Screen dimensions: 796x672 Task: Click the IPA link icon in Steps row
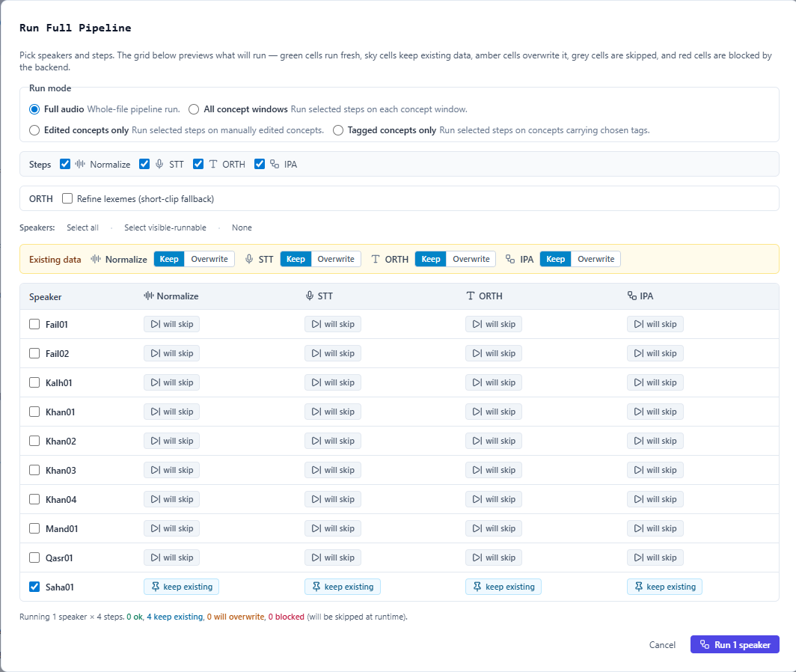click(x=275, y=164)
